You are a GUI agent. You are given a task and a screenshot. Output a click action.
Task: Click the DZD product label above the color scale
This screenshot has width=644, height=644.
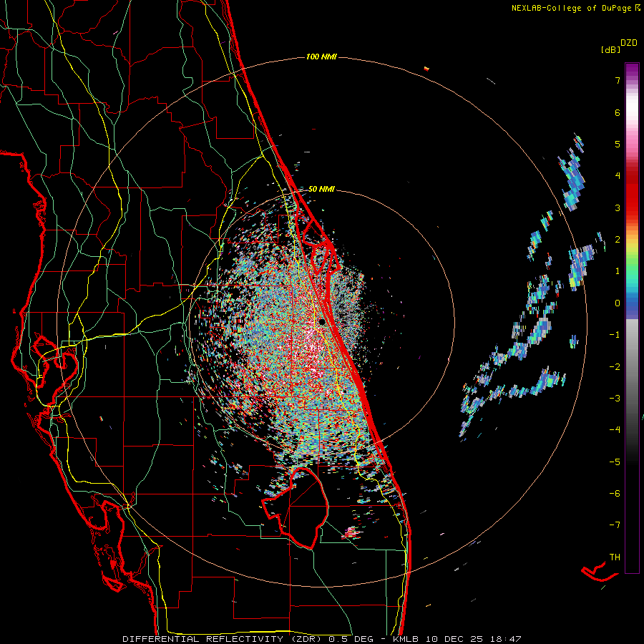629,43
